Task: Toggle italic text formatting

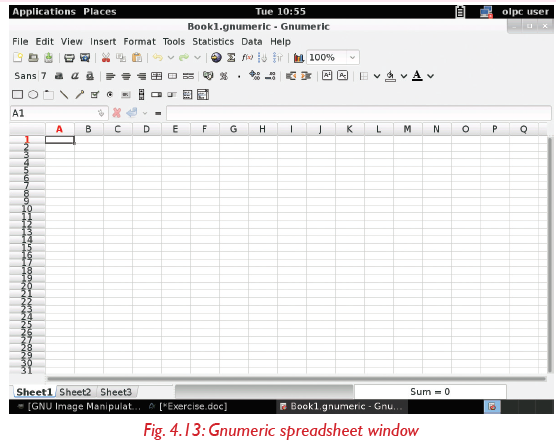Action: (x=74, y=76)
